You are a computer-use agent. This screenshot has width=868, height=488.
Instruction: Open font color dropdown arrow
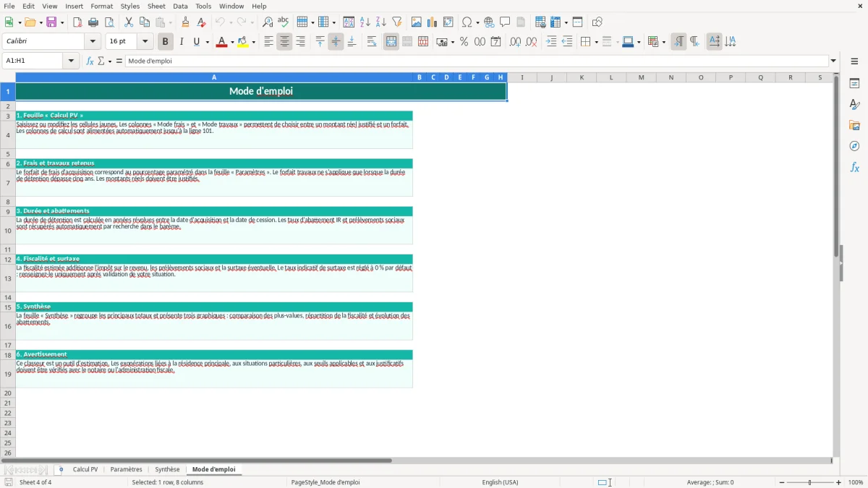click(x=231, y=42)
